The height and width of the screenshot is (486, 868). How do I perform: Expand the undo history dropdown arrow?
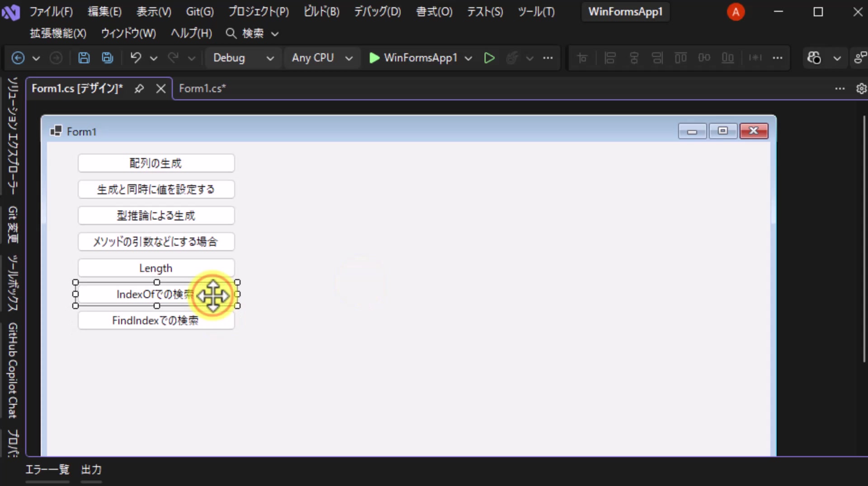tap(154, 58)
